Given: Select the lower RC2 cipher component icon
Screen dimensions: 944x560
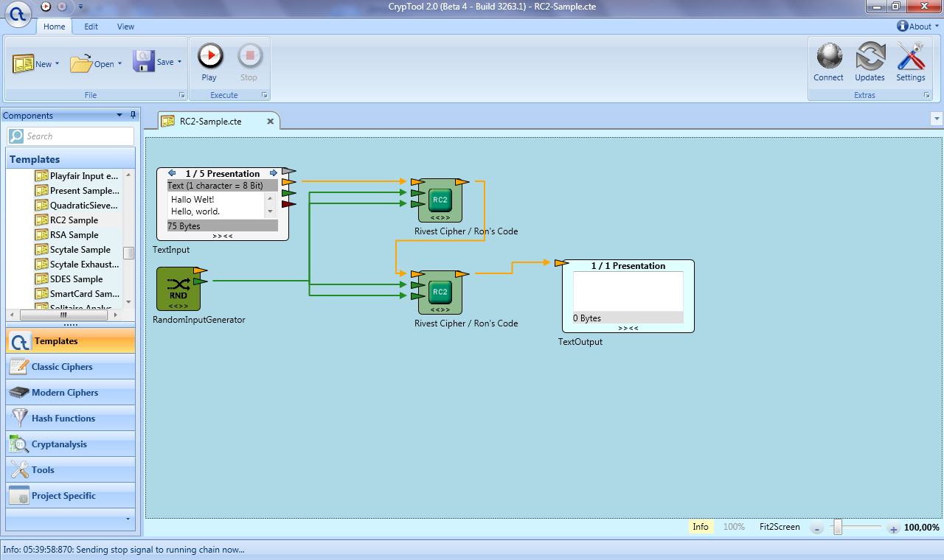Looking at the screenshot, I should [440, 292].
